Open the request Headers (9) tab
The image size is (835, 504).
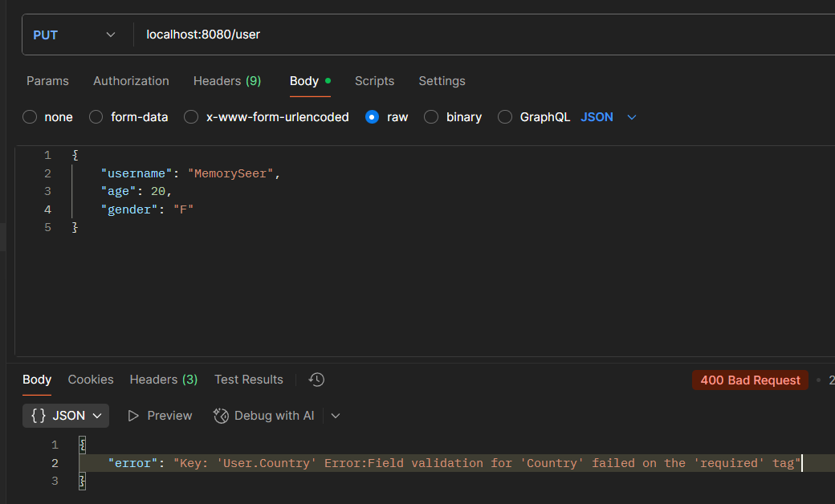click(x=226, y=81)
